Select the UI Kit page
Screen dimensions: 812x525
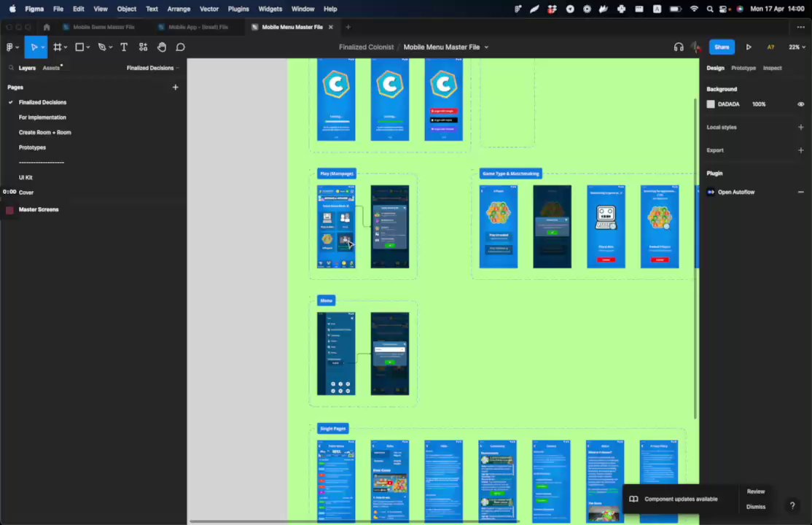pyautogui.click(x=26, y=177)
